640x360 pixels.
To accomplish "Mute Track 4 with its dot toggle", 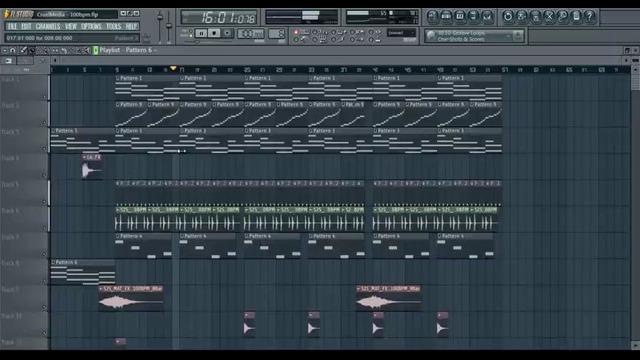I will [45, 175].
